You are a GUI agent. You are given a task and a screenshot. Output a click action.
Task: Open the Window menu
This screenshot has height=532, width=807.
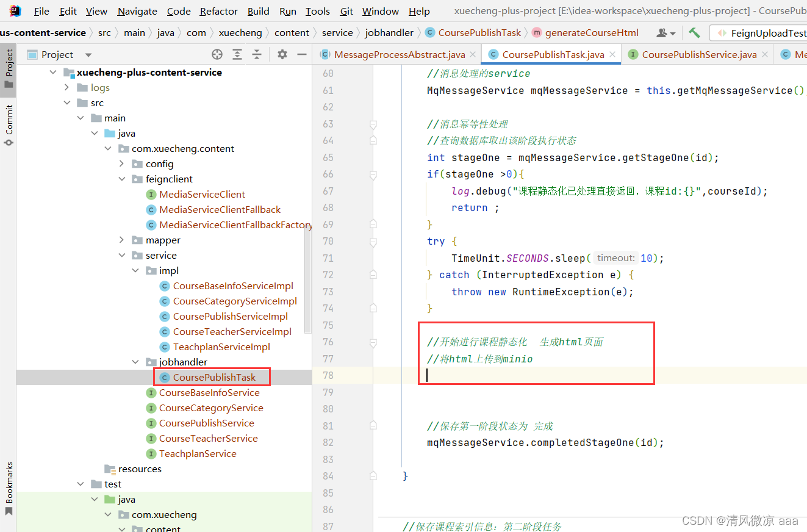381,11
